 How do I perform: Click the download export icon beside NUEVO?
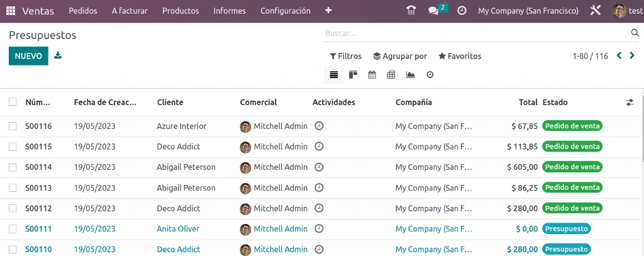click(x=58, y=55)
